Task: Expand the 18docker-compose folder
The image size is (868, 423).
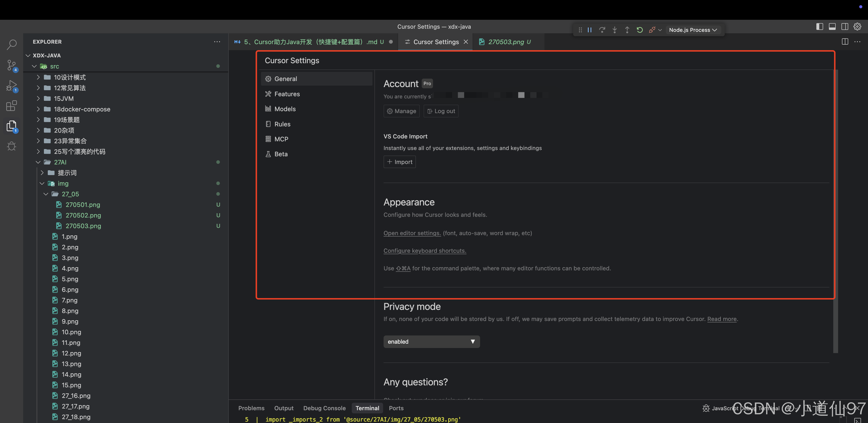Action: 82,109
